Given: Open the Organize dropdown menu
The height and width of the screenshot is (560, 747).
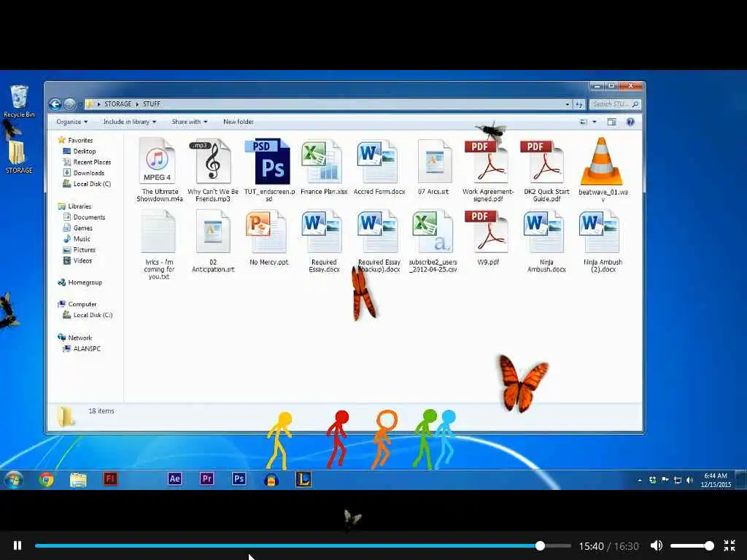Looking at the screenshot, I should click(72, 122).
